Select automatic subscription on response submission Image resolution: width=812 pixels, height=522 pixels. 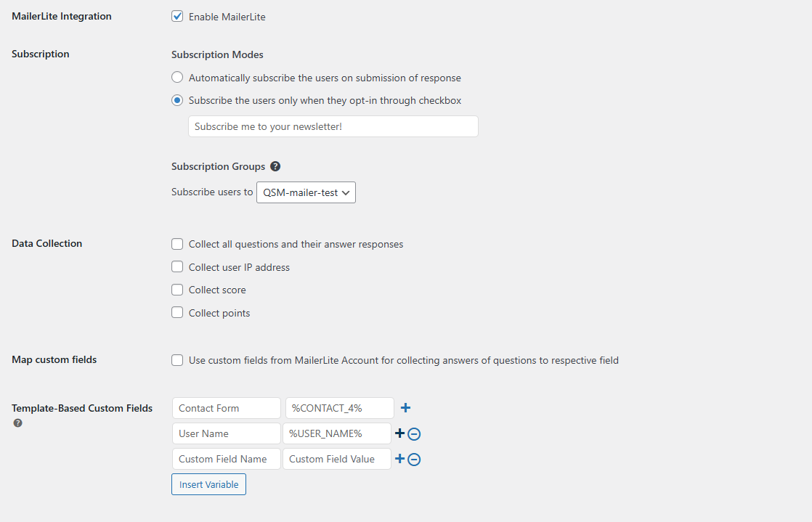177,77
